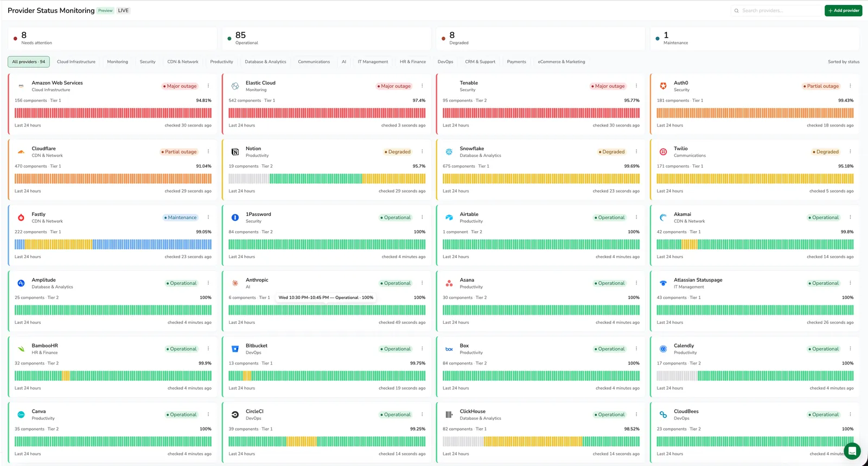Click the Canva logo icon
The height and width of the screenshot is (466, 868).
pyautogui.click(x=21, y=414)
